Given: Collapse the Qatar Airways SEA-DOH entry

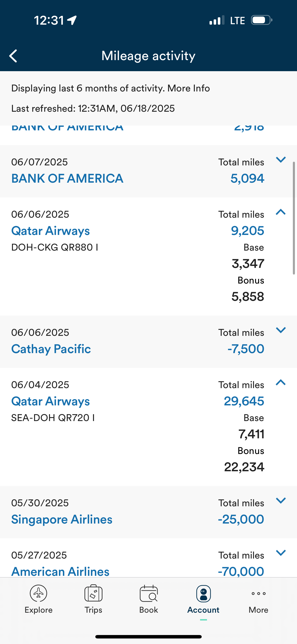Looking at the screenshot, I should 280,383.
